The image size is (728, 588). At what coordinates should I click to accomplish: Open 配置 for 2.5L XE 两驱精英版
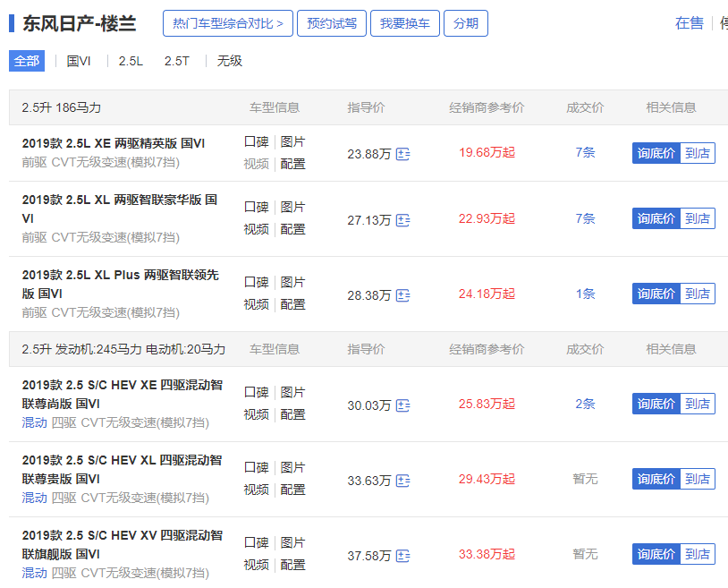[293, 164]
